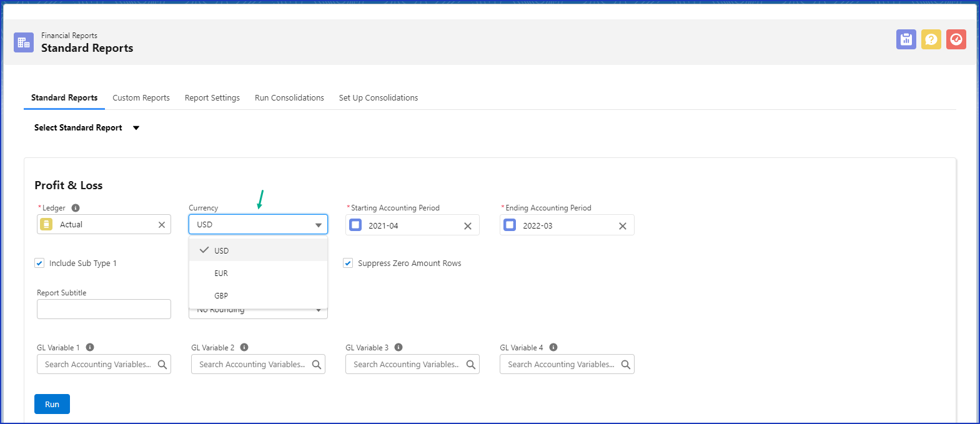Click the blue calculator icon in header
Viewport: 980px width, 424px height.
click(x=906, y=39)
